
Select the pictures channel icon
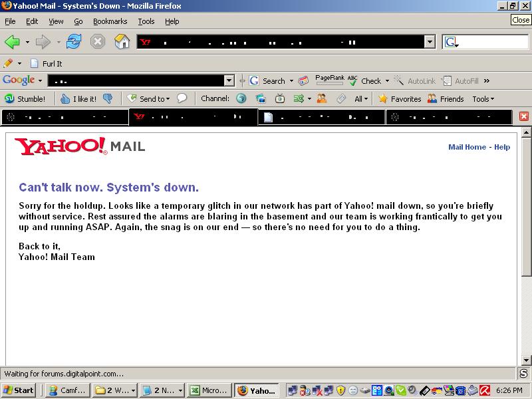point(261,98)
